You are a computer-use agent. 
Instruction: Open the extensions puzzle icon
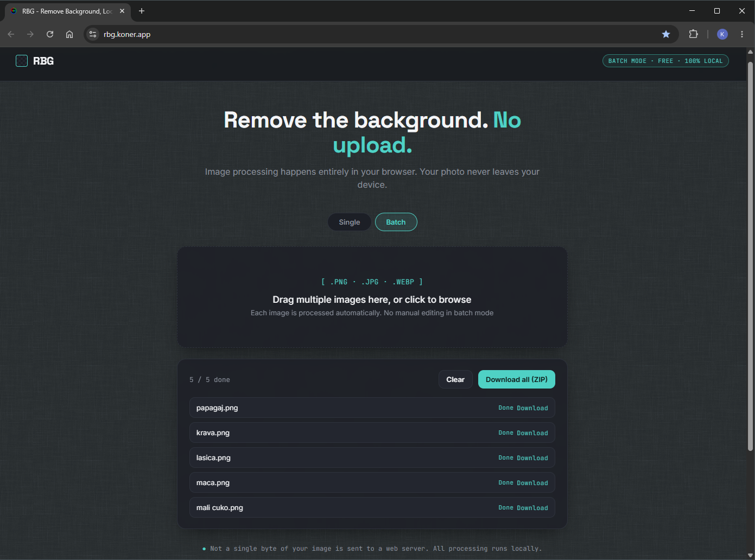tap(693, 34)
